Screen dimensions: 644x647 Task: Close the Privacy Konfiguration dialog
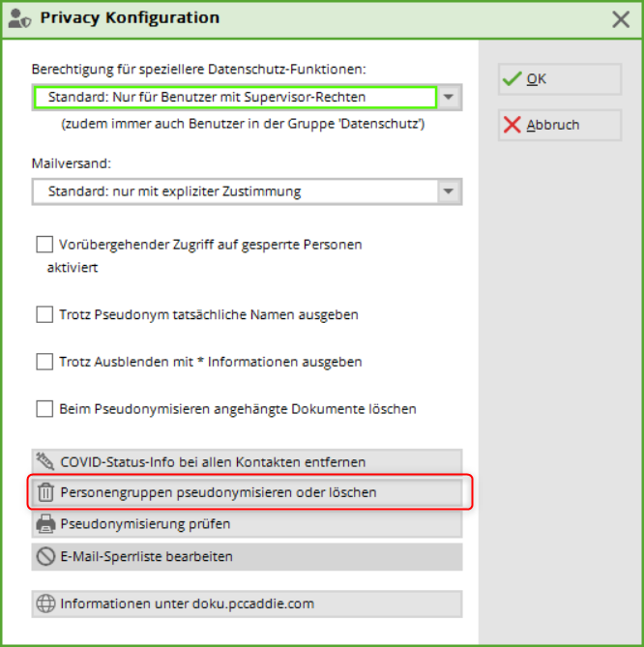(x=622, y=18)
